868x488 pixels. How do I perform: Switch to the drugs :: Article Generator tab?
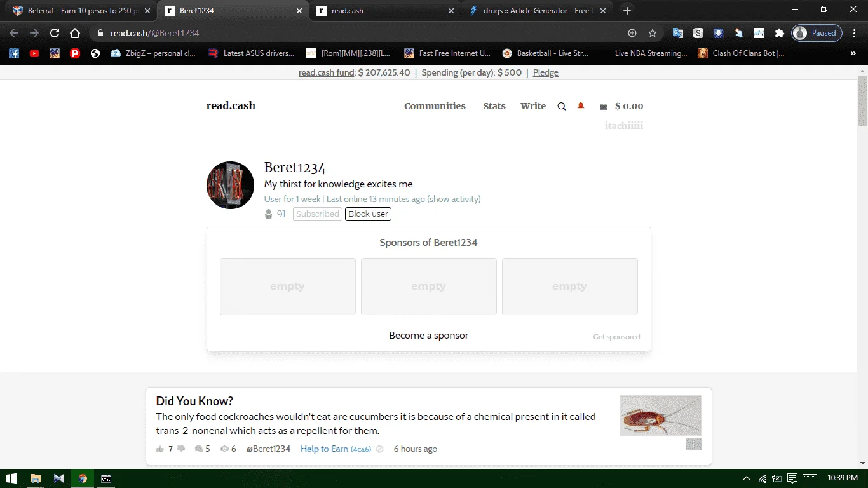coord(537,11)
